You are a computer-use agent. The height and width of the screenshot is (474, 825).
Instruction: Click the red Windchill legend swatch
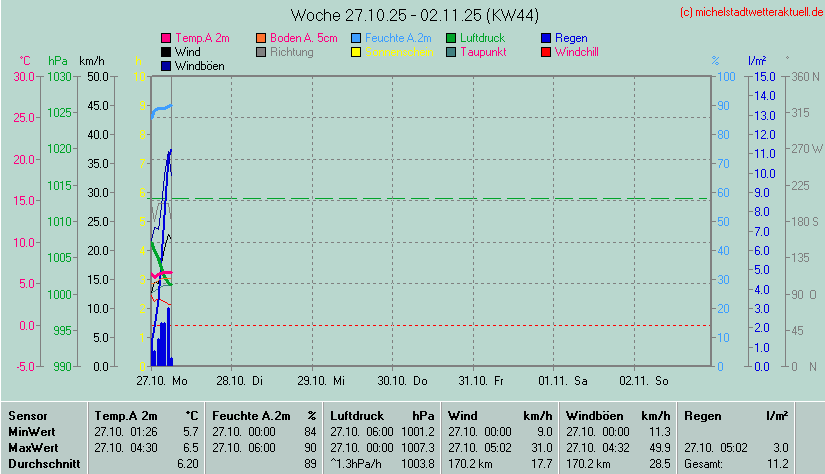pos(546,51)
